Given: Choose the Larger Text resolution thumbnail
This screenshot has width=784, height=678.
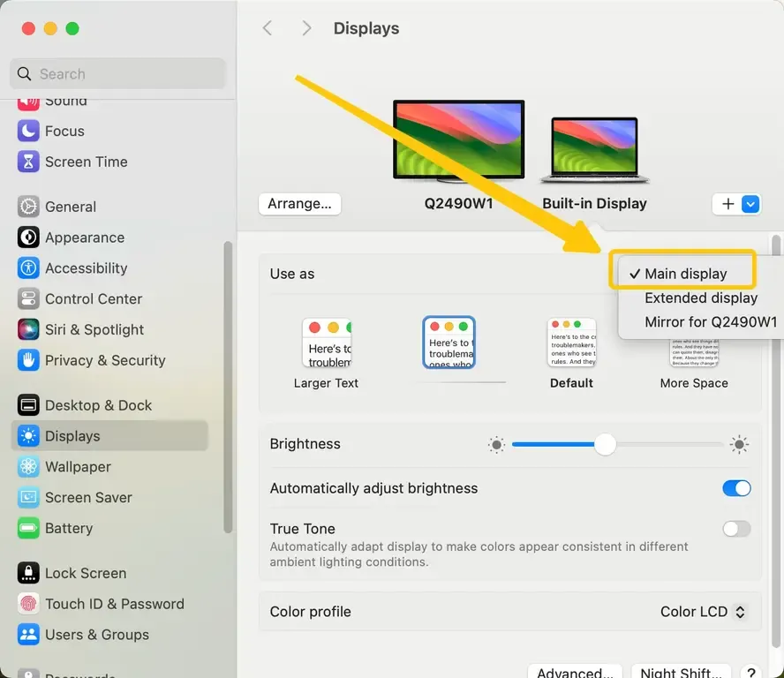Looking at the screenshot, I should point(327,343).
